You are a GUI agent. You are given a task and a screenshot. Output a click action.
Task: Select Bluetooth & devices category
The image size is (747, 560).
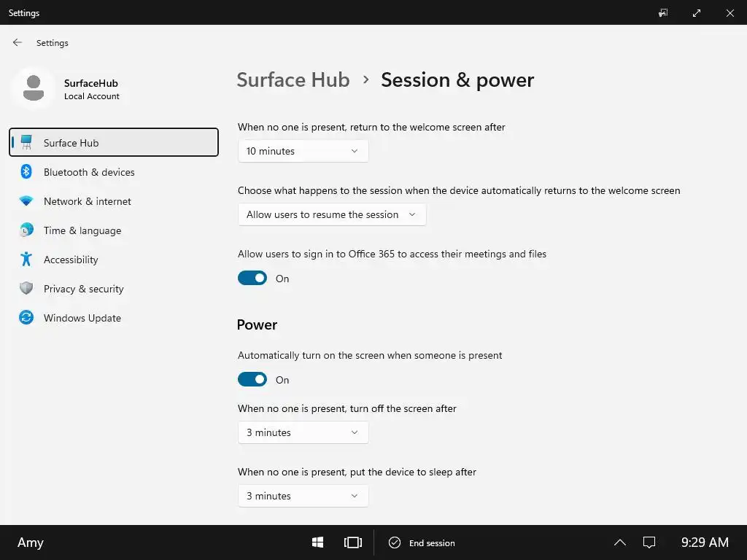pos(114,172)
